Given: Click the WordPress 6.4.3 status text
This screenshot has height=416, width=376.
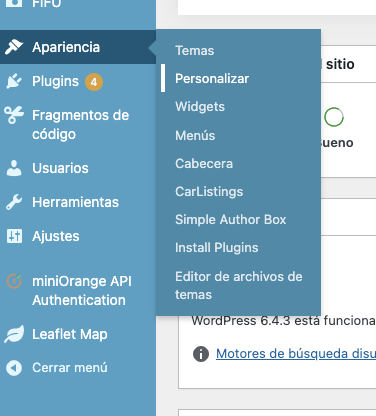Looking at the screenshot, I should point(283,321).
